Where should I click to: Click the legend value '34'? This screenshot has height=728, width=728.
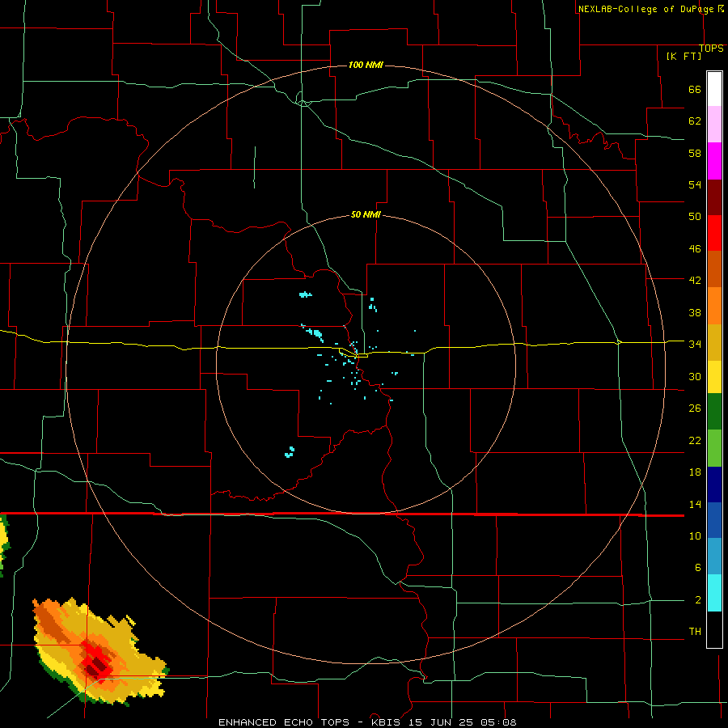pos(695,345)
